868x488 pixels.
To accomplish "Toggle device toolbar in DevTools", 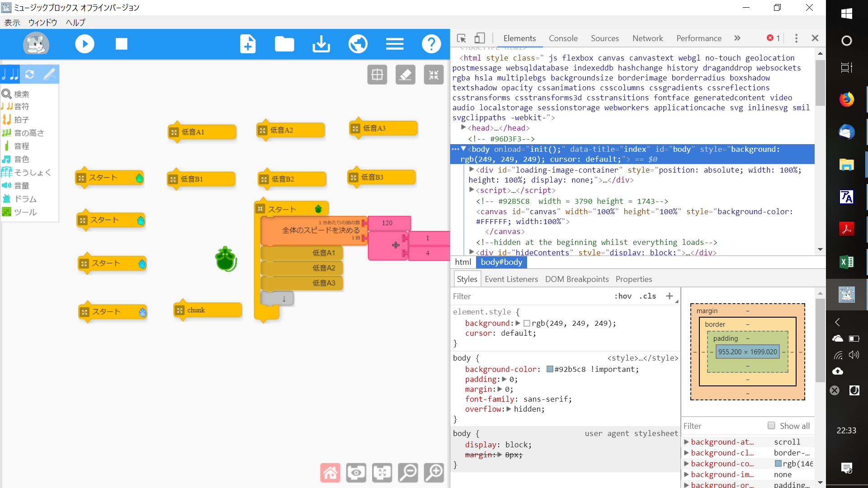I will point(480,38).
